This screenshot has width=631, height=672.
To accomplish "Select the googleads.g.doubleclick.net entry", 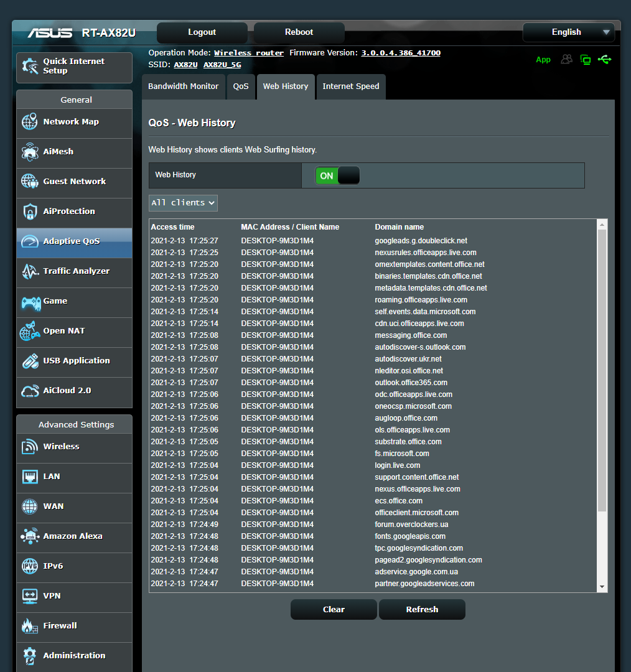I will tap(421, 241).
